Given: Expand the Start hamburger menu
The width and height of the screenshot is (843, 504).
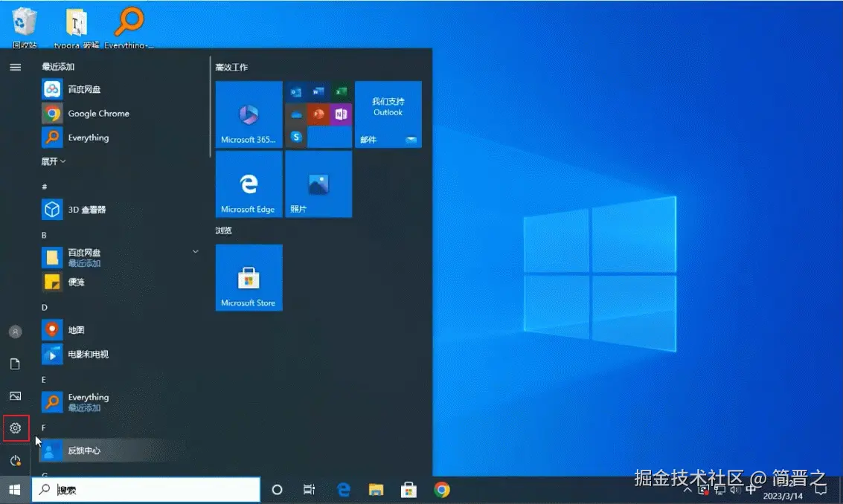Looking at the screenshot, I should pos(15,67).
